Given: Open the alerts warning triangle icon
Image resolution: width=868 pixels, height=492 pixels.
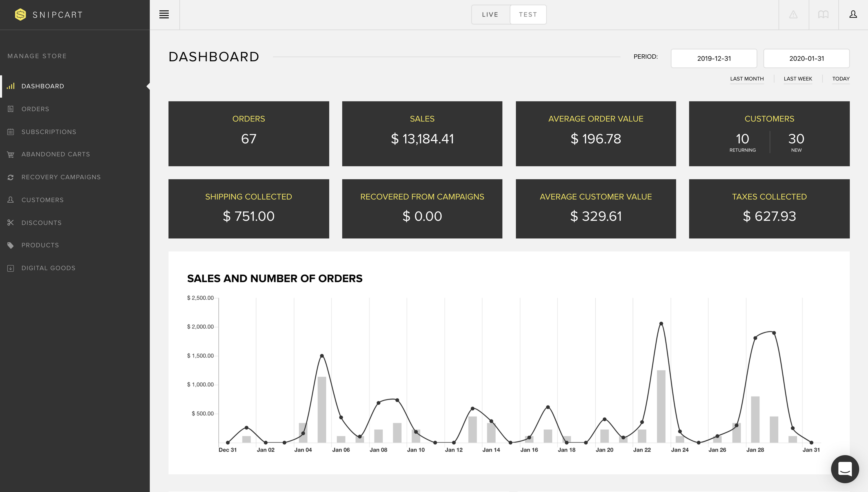Looking at the screenshot, I should (x=793, y=14).
